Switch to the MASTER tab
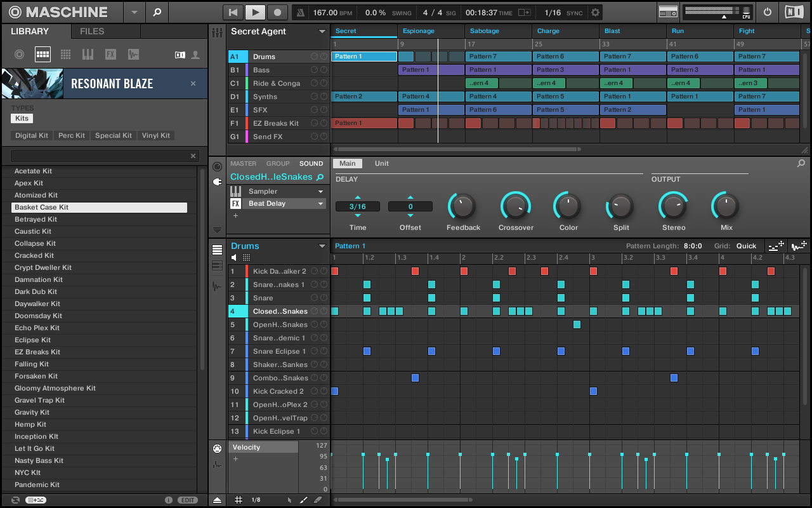 point(244,164)
